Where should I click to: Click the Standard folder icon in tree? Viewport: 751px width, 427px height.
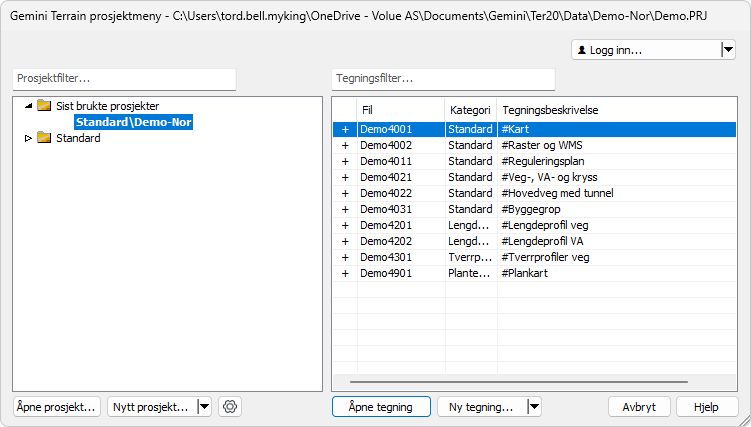[44, 138]
